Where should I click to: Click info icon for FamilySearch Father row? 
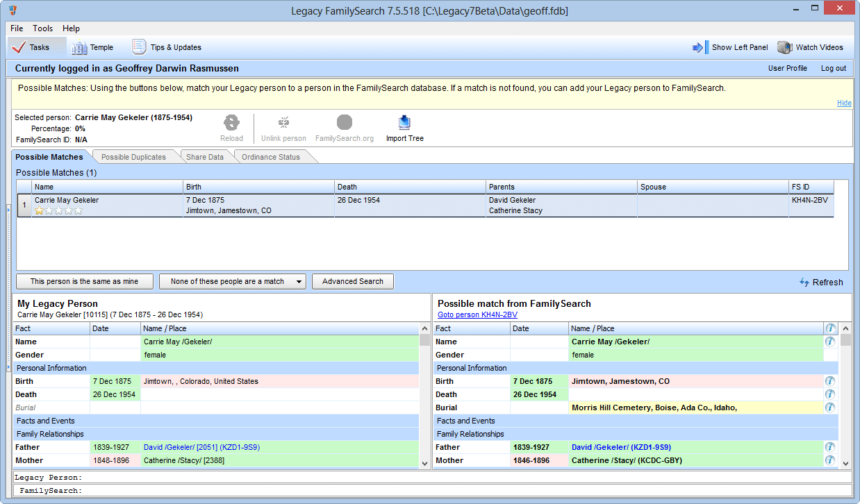pos(830,447)
